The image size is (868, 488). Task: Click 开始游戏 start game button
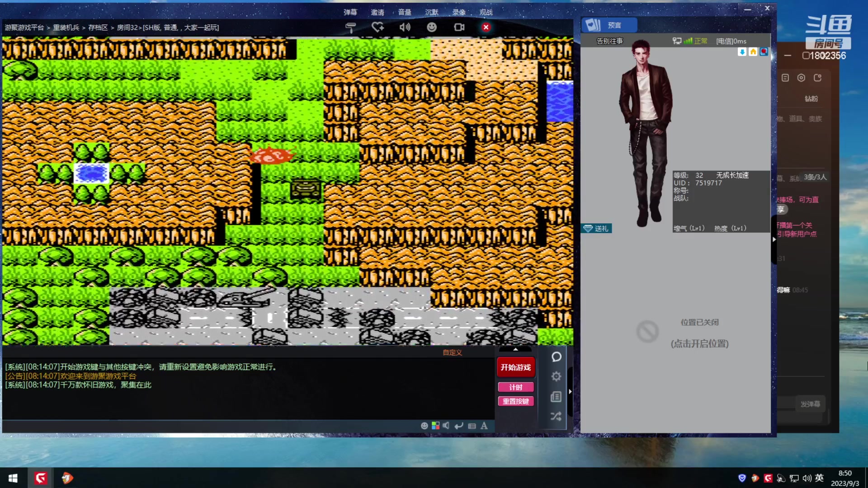tap(516, 367)
